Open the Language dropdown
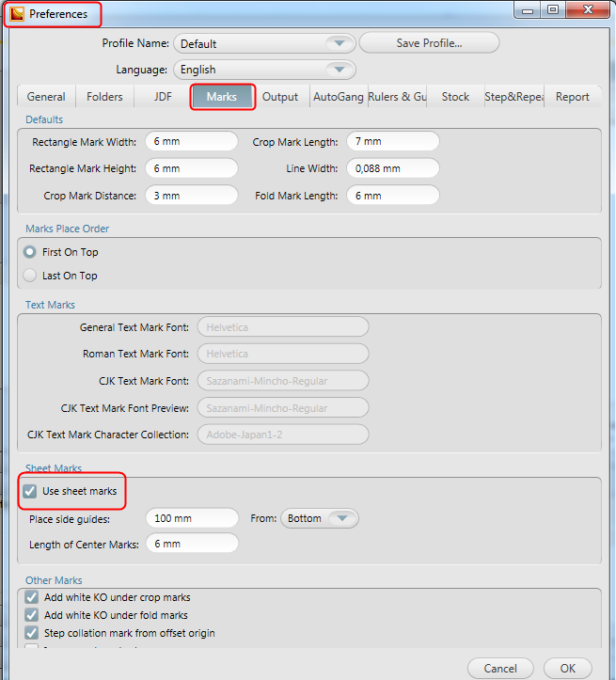The height and width of the screenshot is (680, 616). point(264,70)
